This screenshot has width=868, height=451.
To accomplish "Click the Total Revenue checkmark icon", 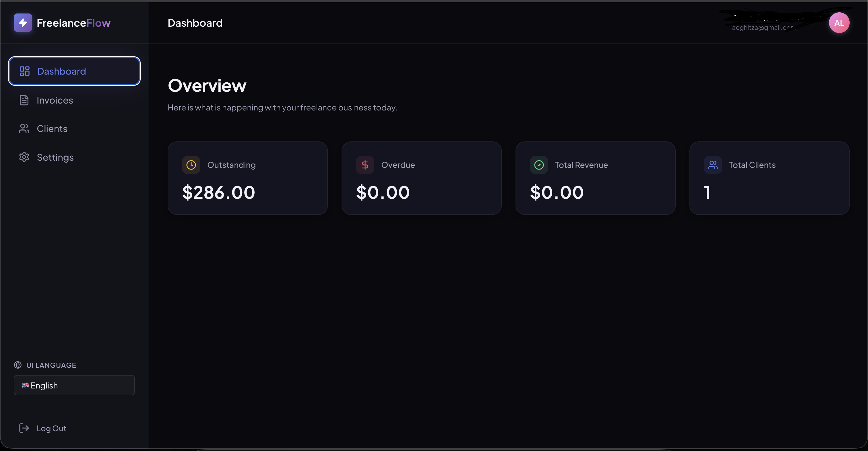I will point(539,165).
